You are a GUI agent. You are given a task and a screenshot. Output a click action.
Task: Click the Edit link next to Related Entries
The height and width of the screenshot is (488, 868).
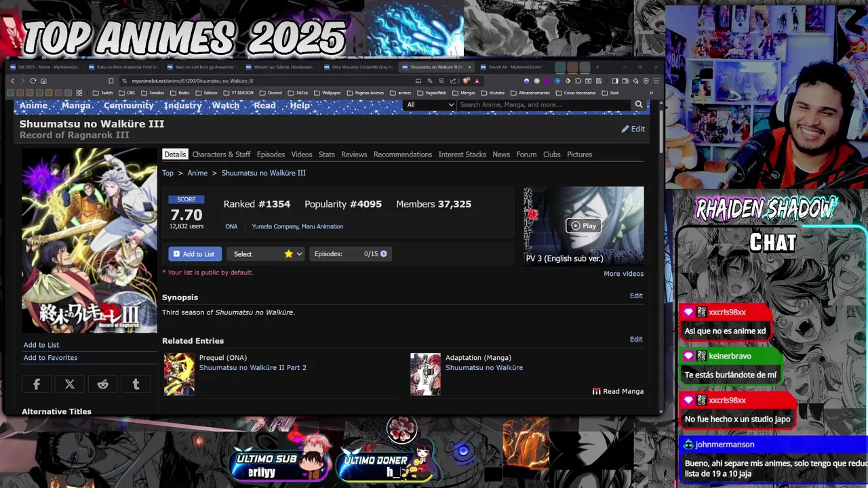tap(636, 339)
